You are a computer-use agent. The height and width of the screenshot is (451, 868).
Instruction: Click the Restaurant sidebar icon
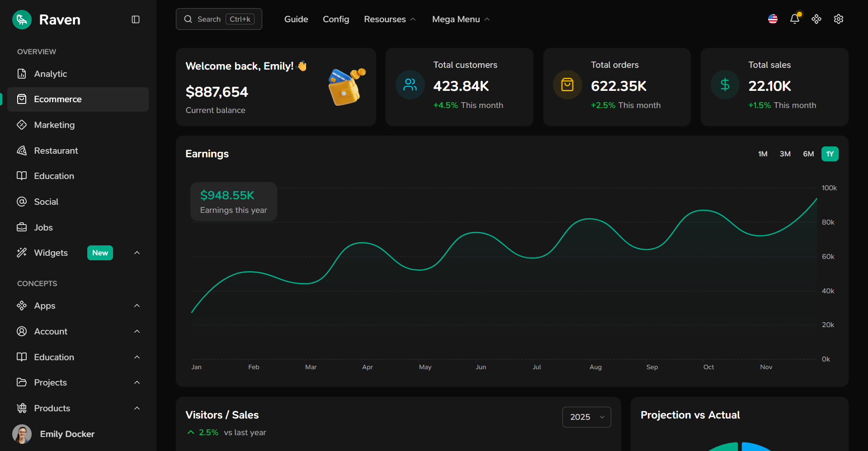tap(22, 150)
